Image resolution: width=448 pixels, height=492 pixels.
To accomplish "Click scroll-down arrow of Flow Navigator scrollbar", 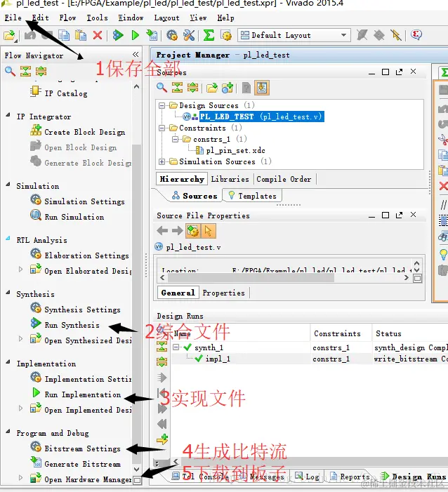I will 136,469.
